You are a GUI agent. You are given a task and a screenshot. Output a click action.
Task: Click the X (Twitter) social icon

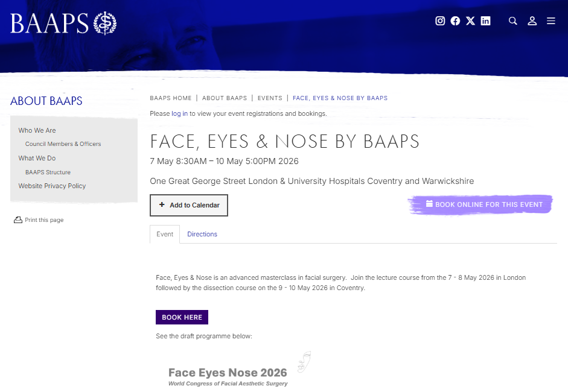470,21
